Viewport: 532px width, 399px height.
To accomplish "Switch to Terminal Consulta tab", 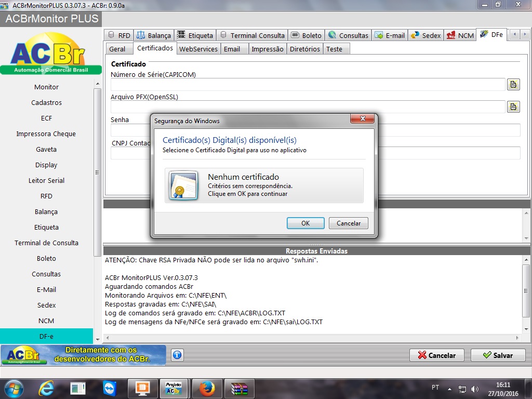I will [x=252, y=35].
